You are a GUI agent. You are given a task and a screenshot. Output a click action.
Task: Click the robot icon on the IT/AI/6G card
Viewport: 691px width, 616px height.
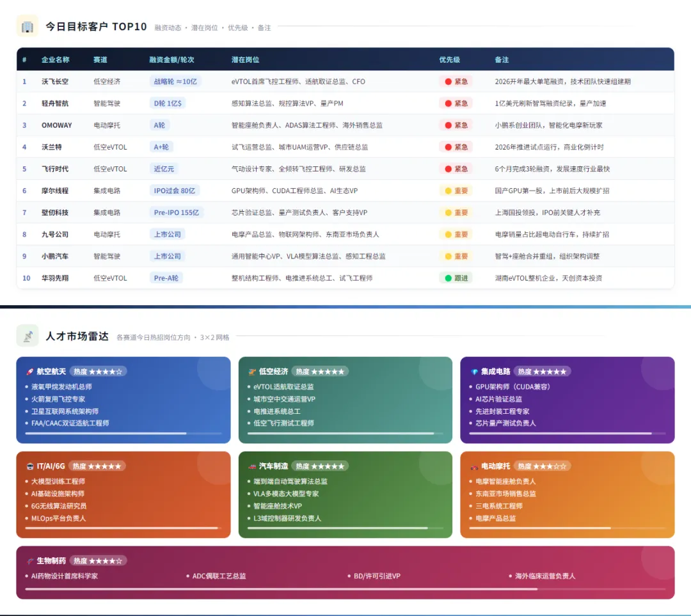(x=30, y=466)
